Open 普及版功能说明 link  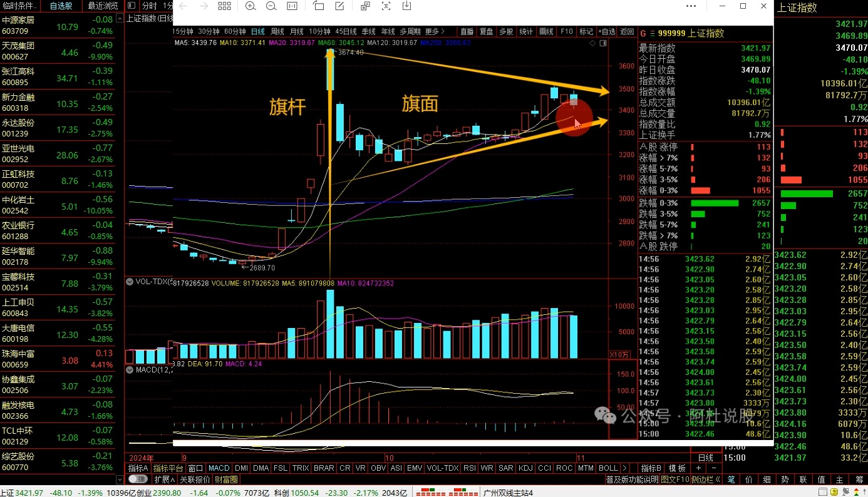click(x=632, y=479)
